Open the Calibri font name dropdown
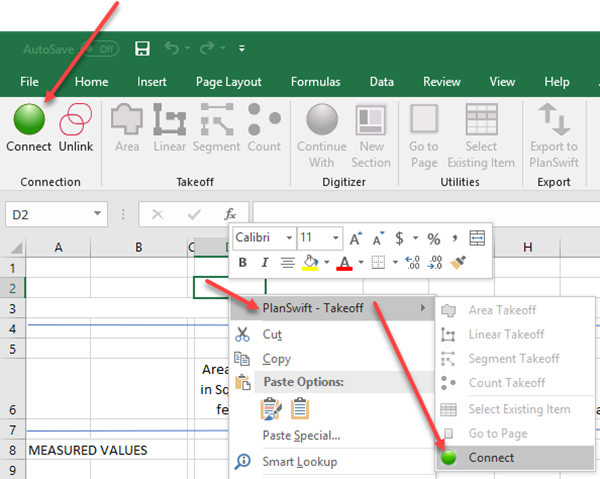600x479 pixels. click(x=289, y=238)
